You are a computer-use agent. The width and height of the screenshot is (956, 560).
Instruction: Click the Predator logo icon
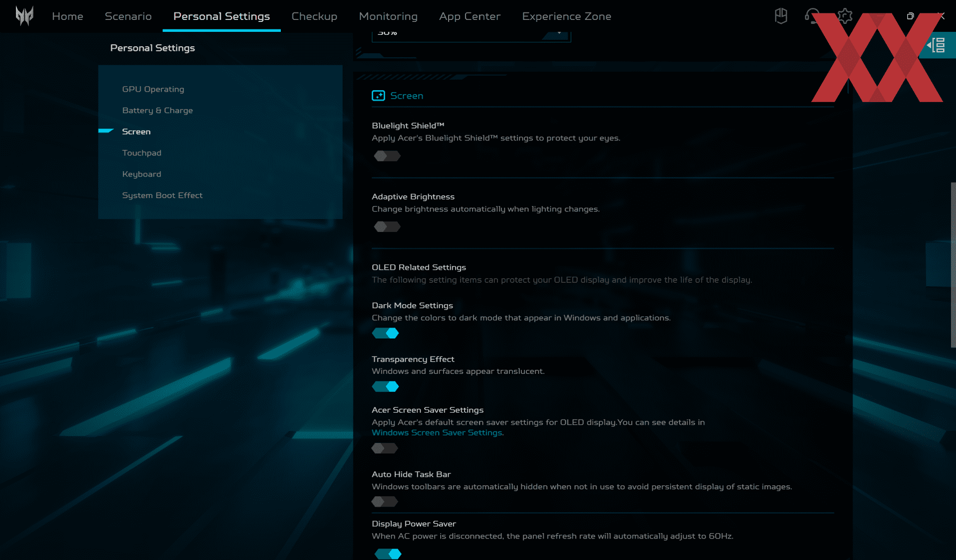24,16
